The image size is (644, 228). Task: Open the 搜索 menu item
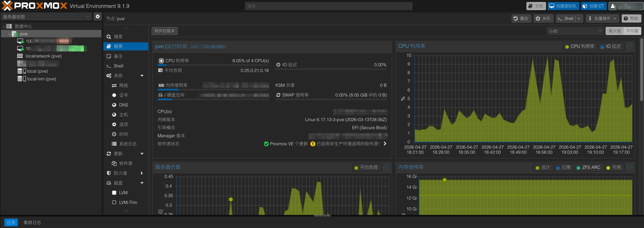pyautogui.click(x=126, y=37)
